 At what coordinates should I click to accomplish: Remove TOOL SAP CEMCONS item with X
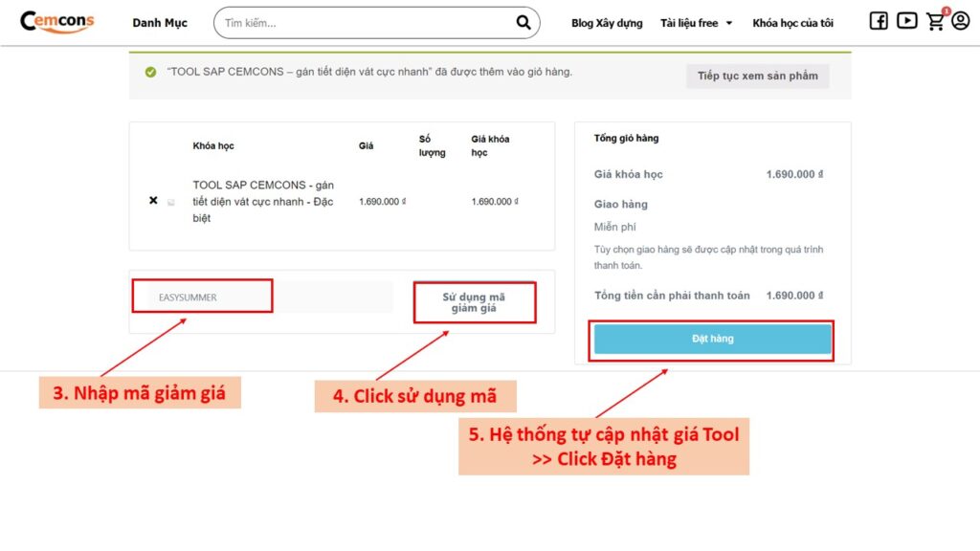tap(153, 201)
